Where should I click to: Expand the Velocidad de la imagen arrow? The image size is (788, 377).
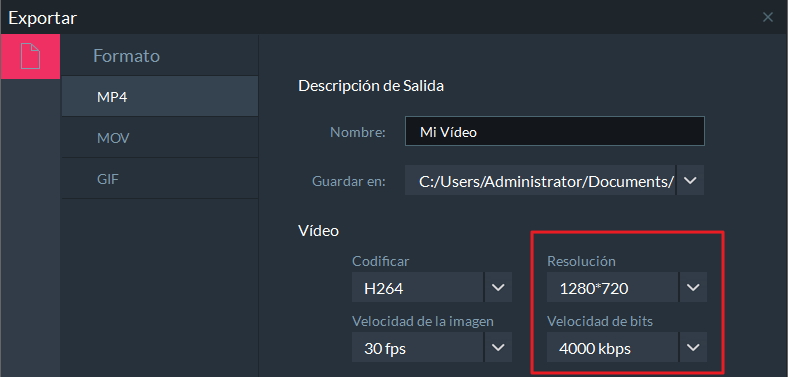[498, 347]
